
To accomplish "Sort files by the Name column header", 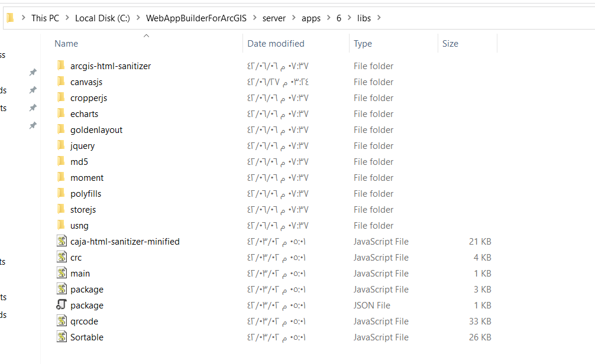I will [66, 43].
